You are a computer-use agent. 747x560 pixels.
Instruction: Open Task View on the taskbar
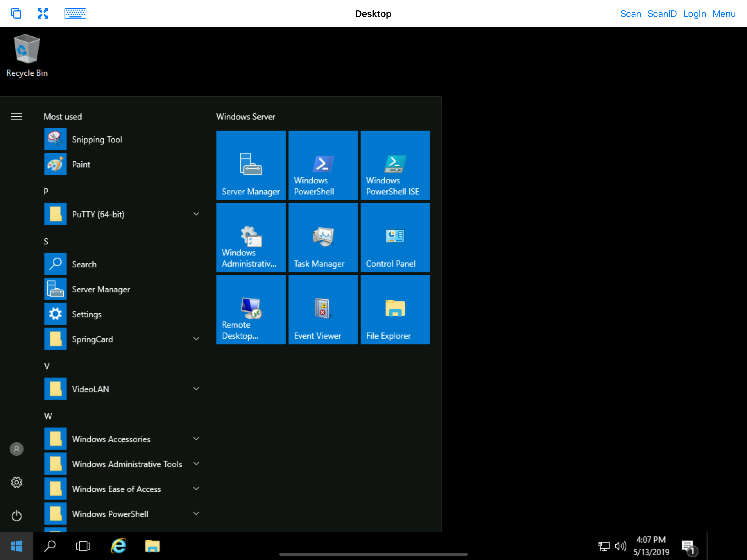click(x=83, y=546)
